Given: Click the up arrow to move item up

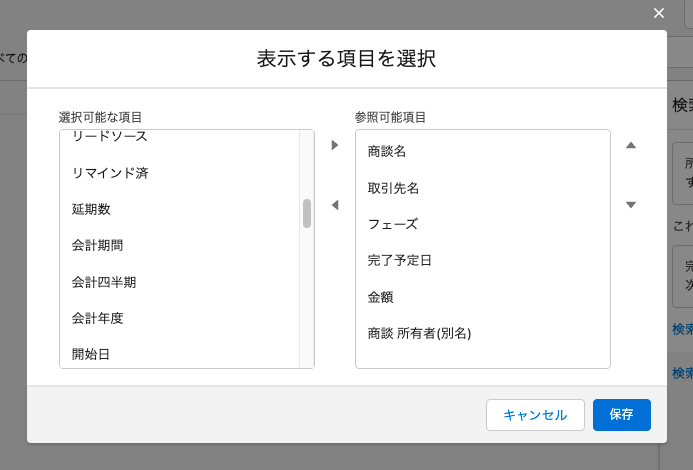Looking at the screenshot, I should (x=631, y=145).
